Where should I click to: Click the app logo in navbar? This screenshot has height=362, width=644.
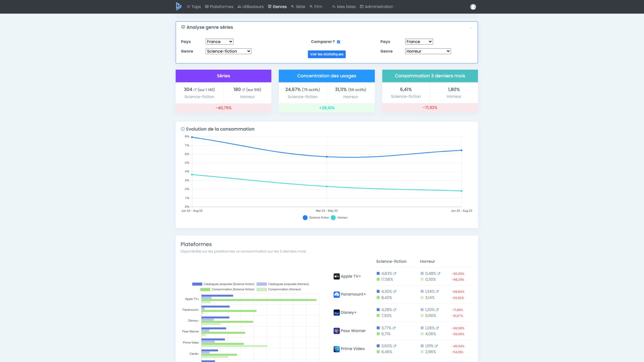point(179,7)
